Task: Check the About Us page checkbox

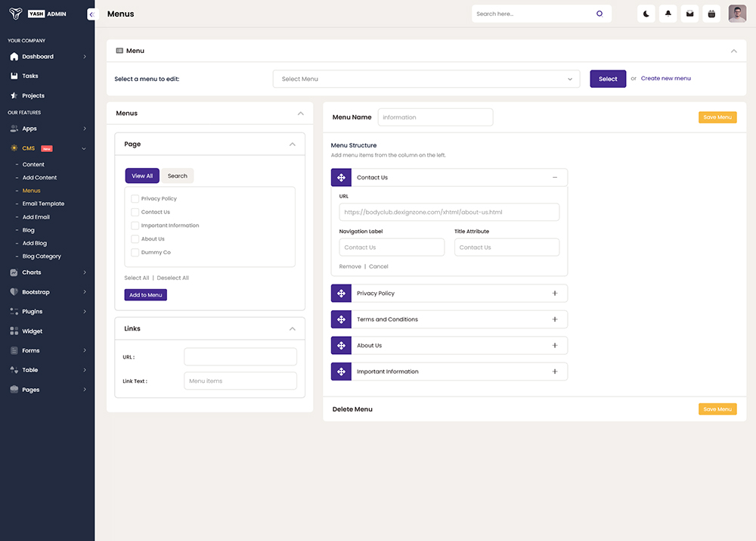Action: click(x=135, y=239)
